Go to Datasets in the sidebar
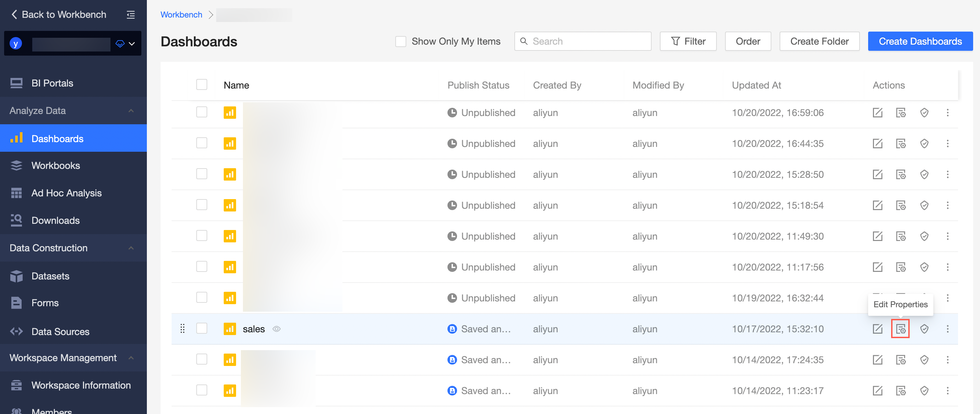The height and width of the screenshot is (414, 980). pos(50,276)
